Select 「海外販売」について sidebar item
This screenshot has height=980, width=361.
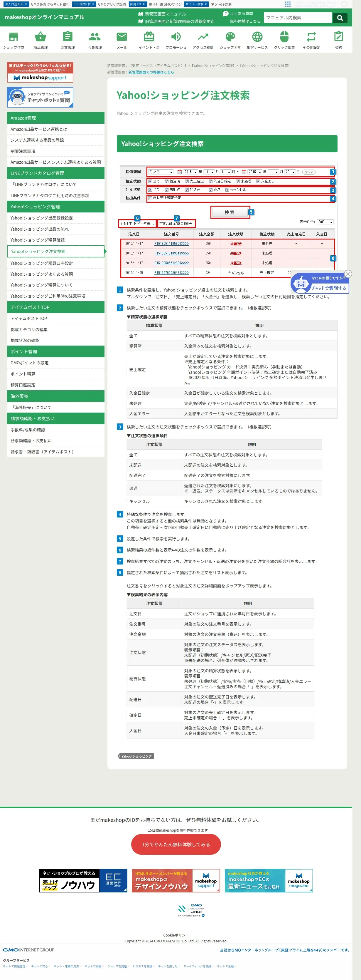(x=55, y=408)
